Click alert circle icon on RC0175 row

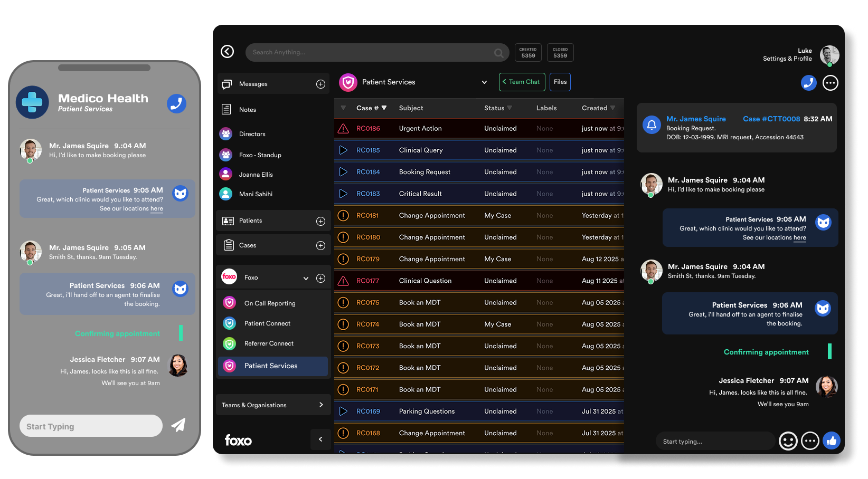(x=343, y=302)
